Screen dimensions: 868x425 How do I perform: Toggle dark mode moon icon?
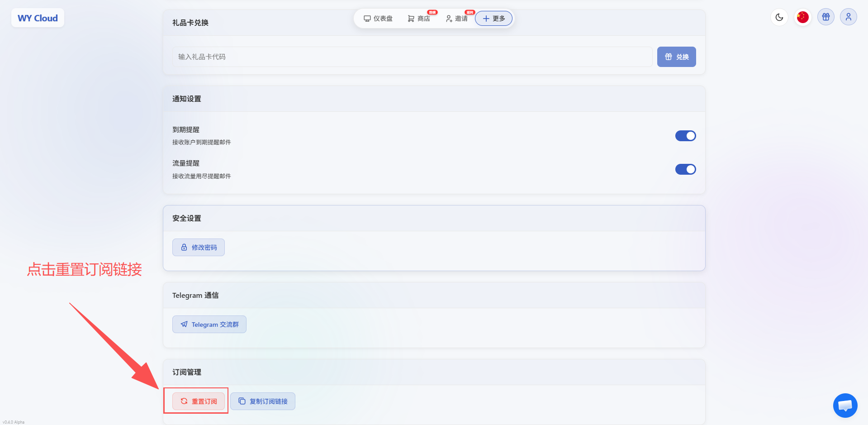point(779,17)
